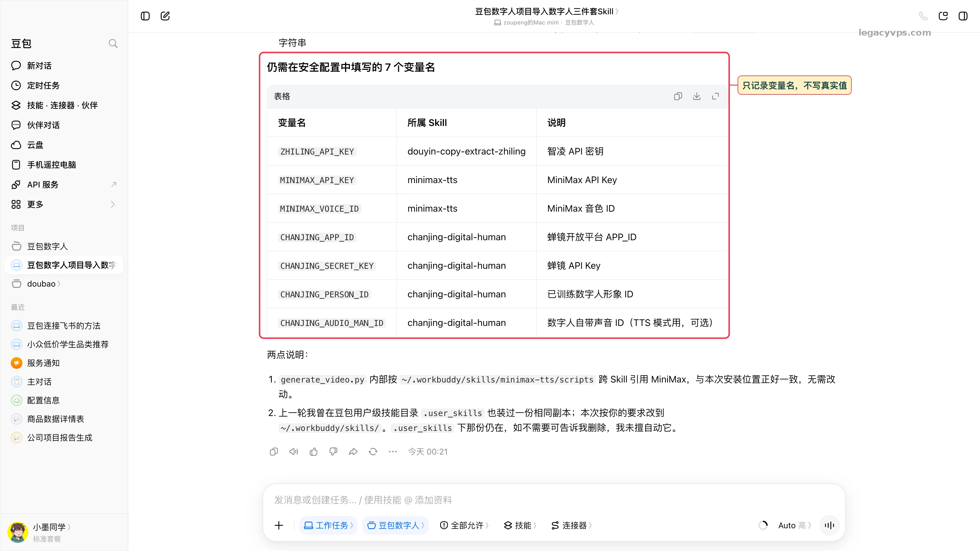
Task: Share the reply with the arrow icon
Action: pyautogui.click(x=353, y=451)
